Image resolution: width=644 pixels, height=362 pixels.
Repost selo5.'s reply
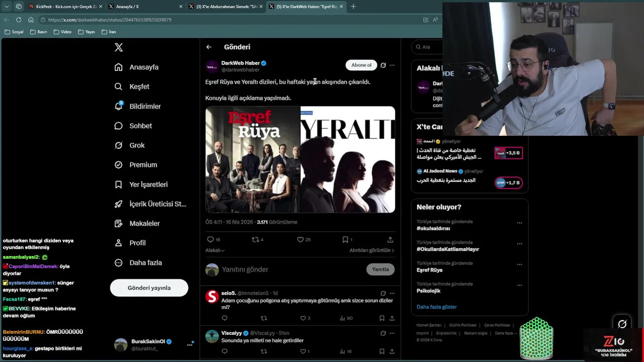264,318
